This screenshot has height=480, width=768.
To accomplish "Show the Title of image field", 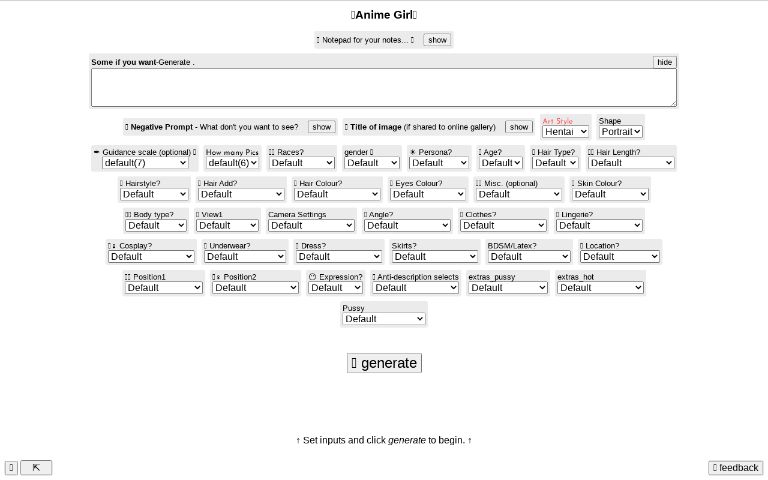I will [x=519, y=127].
